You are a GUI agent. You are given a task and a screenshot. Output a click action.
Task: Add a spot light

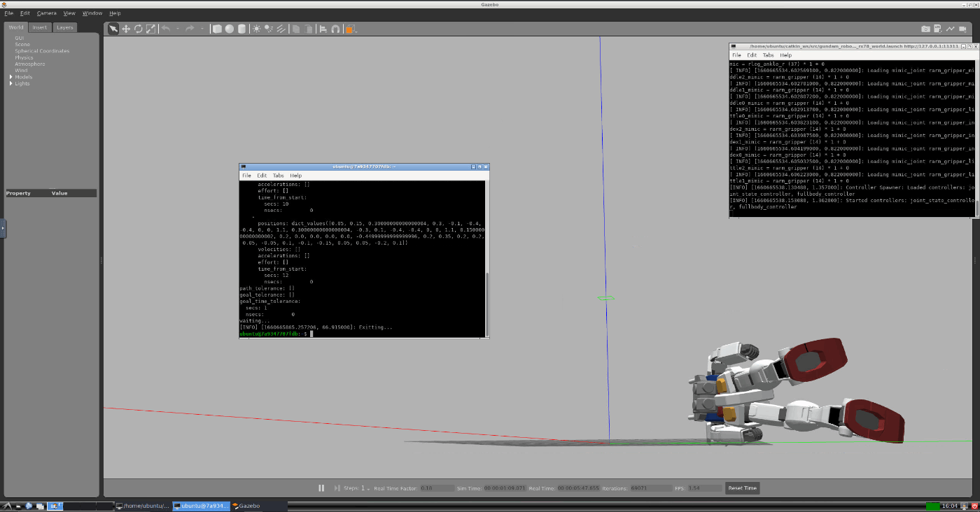[269, 29]
